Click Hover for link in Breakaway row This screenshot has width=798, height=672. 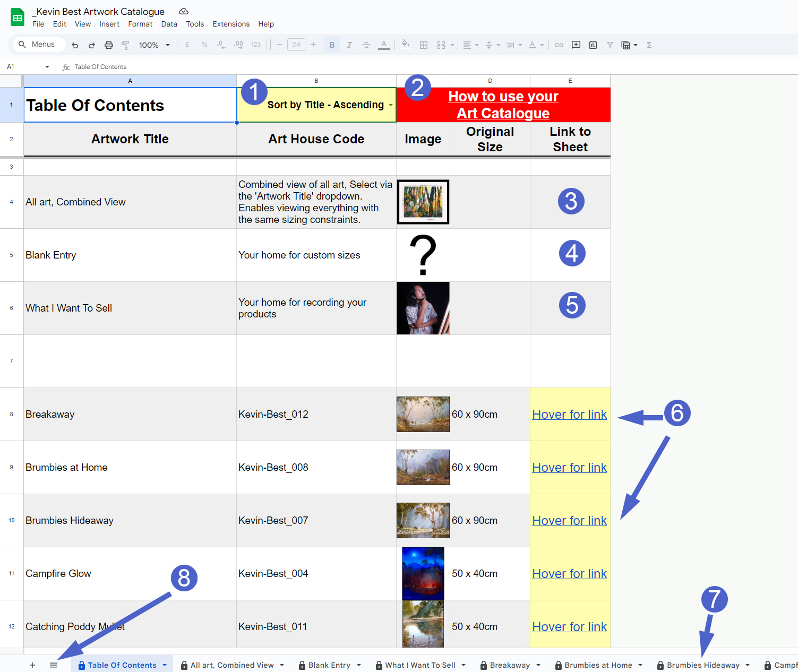point(569,415)
